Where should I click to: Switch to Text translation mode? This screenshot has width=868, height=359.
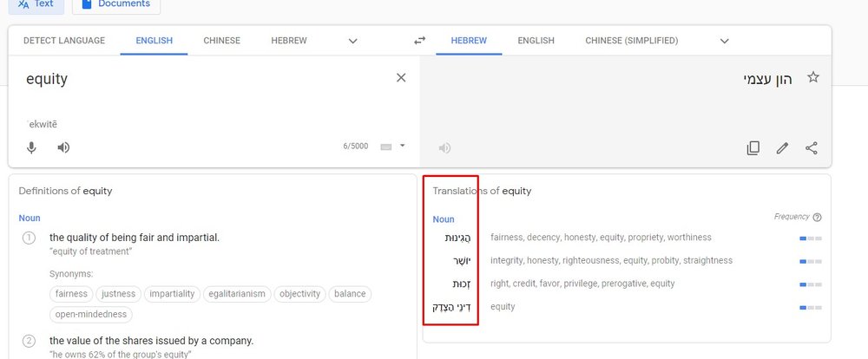(x=36, y=4)
